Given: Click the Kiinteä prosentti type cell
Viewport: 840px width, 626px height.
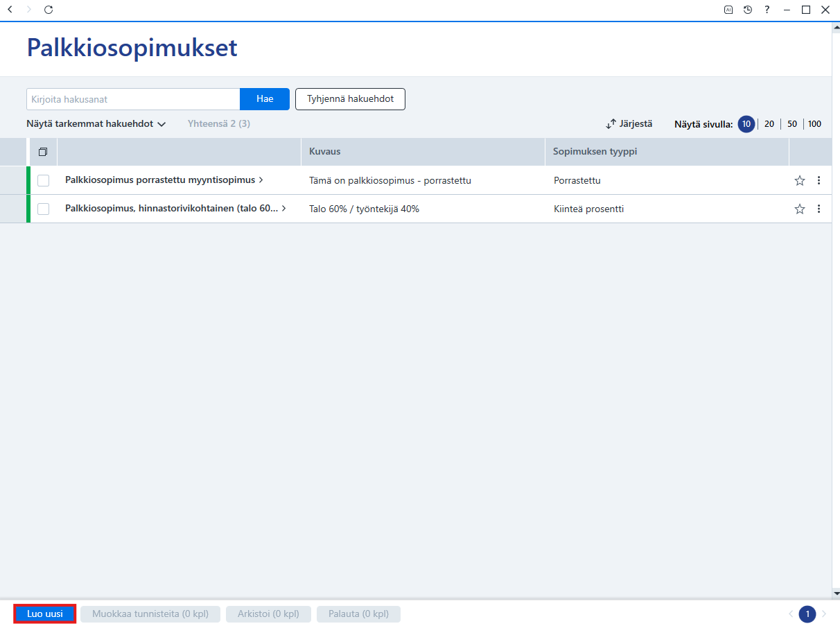Looking at the screenshot, I should (588, 209).
